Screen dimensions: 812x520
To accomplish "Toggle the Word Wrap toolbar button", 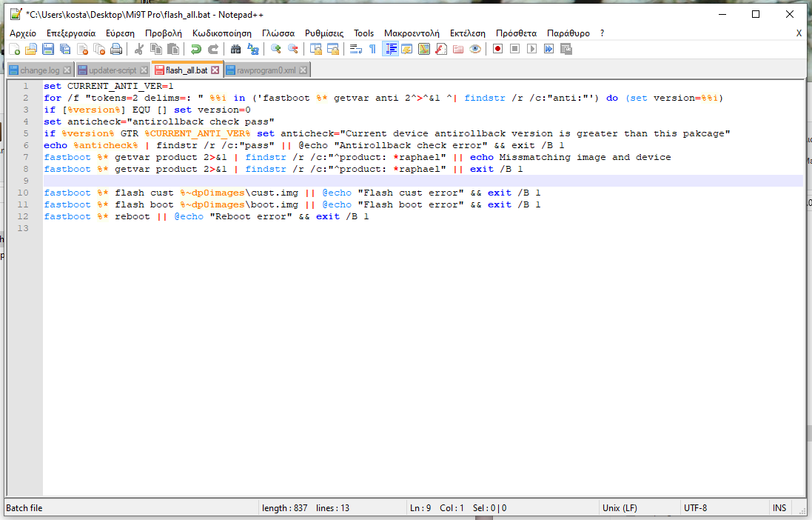I will coord(355,50).
